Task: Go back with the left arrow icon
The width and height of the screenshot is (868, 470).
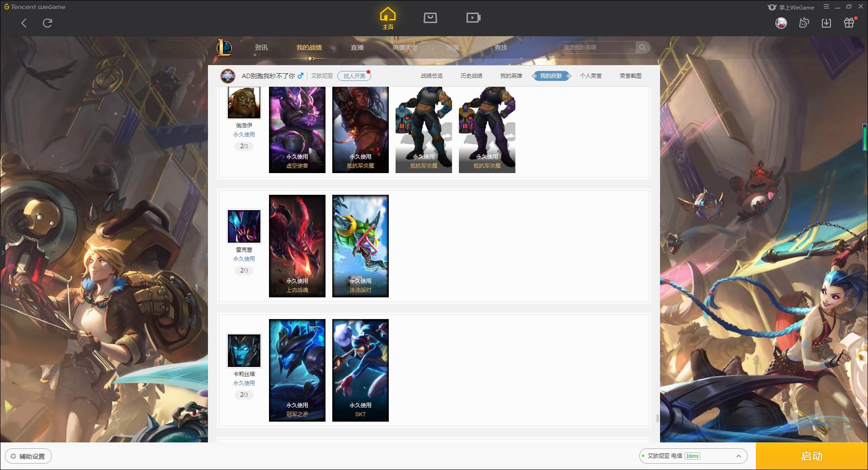Action: 24,23
